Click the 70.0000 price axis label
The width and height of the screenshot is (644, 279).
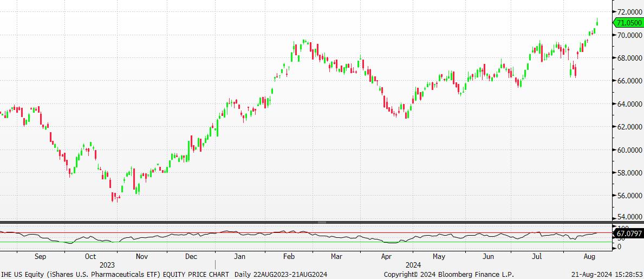tap(629, 35)
